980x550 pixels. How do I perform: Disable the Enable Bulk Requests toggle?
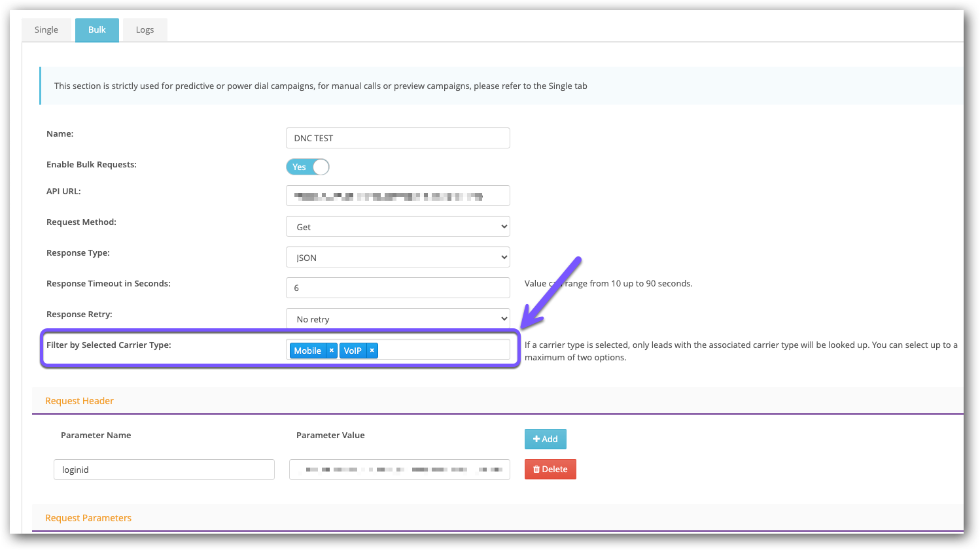click(307, 167)
